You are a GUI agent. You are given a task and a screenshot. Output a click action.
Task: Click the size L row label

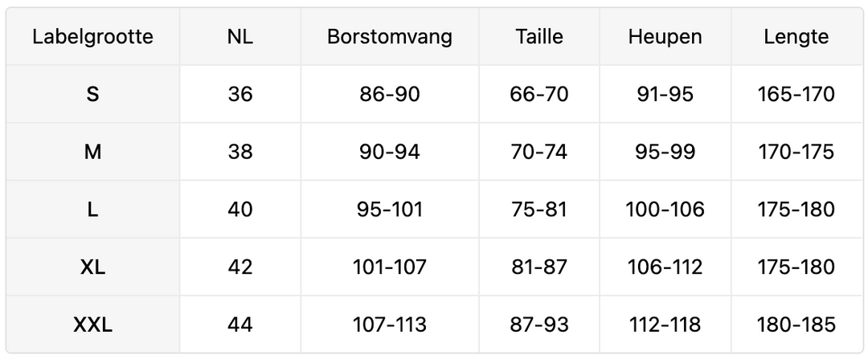[x=92, y=210]
